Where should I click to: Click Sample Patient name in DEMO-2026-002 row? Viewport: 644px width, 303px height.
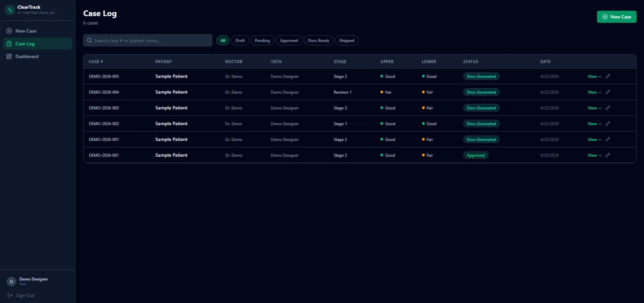click(171, 124)
